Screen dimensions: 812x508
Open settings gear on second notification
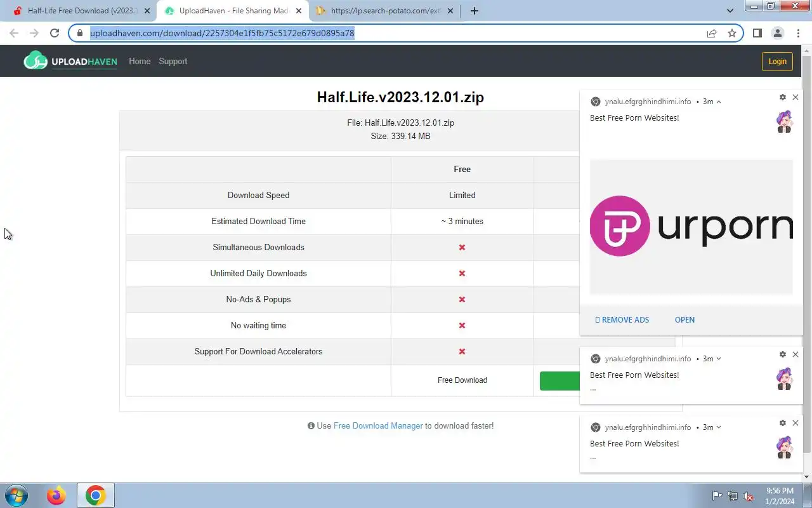point(783,354)
